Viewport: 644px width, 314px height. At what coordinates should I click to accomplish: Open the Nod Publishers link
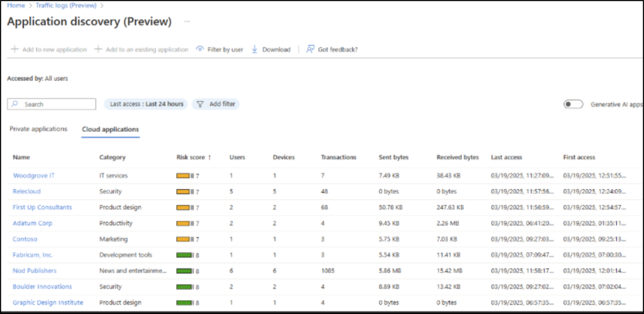point(35,271)
